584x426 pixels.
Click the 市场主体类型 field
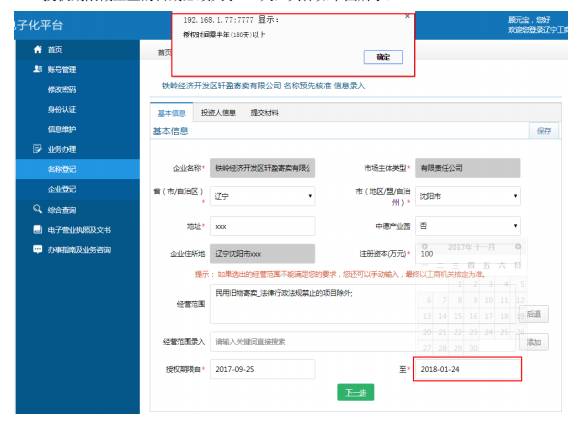point(468,168)
